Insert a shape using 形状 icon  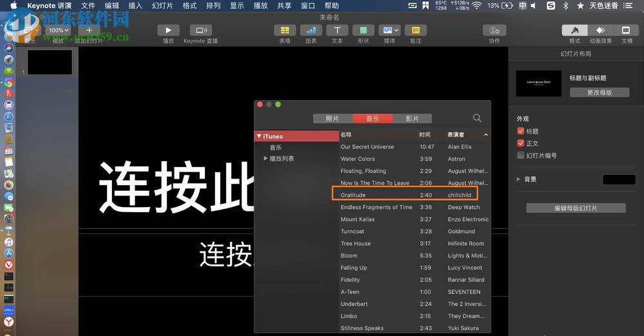click(363, 30)
